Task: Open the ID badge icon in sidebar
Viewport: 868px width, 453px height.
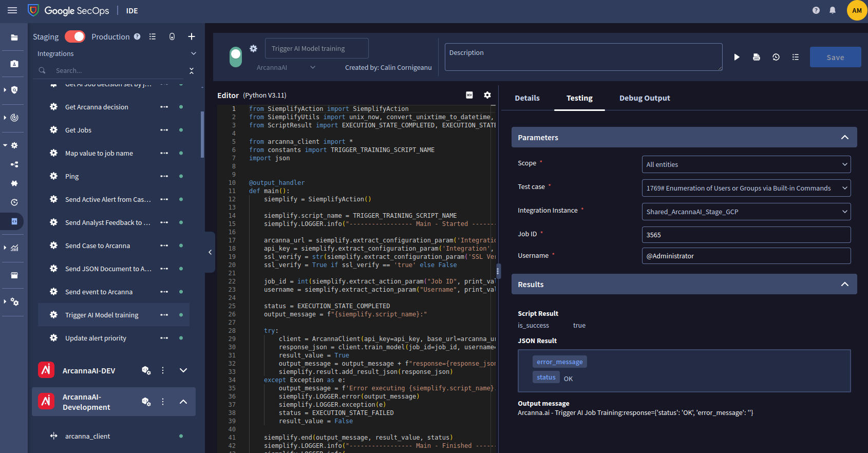Action: pos(14,64)
